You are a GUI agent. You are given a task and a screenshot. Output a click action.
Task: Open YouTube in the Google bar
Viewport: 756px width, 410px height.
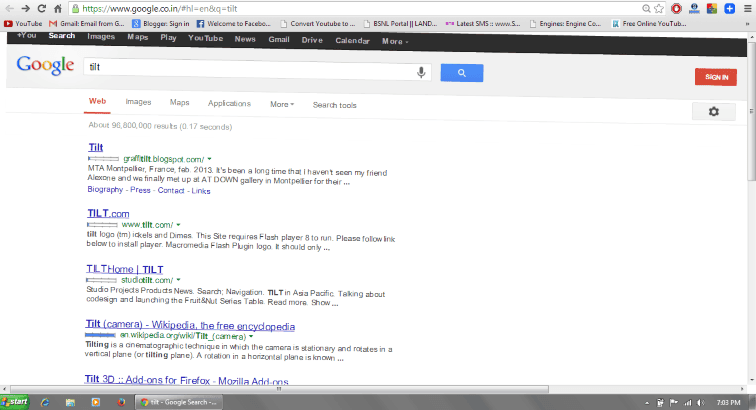coord(205,38)
